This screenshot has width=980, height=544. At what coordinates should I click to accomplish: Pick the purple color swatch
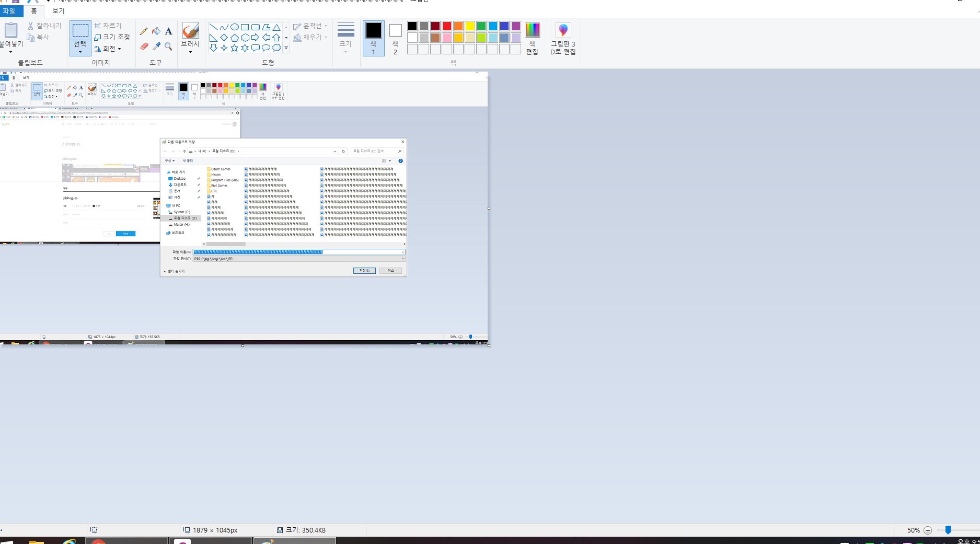(516, 26)
